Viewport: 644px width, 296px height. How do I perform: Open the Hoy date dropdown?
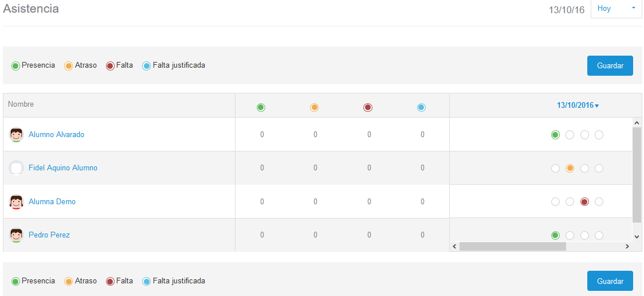[x=616, y=9]
